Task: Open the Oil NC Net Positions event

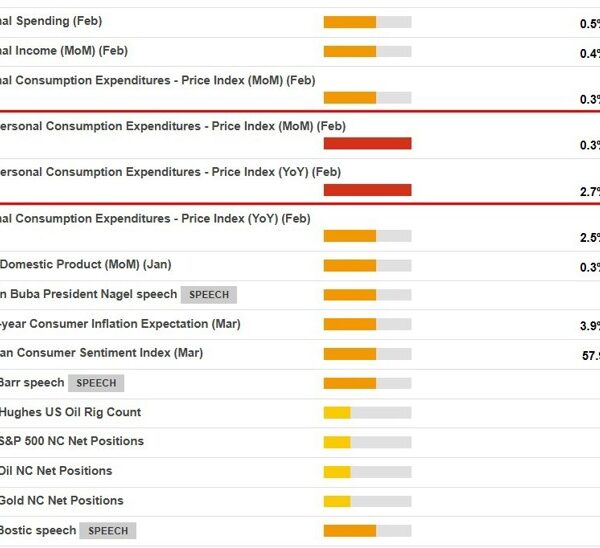Action: 56,471
